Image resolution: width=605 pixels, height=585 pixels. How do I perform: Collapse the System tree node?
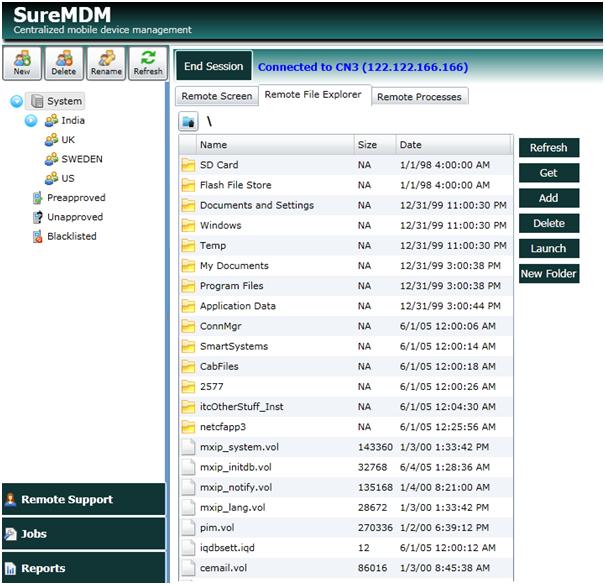(17, 101)
